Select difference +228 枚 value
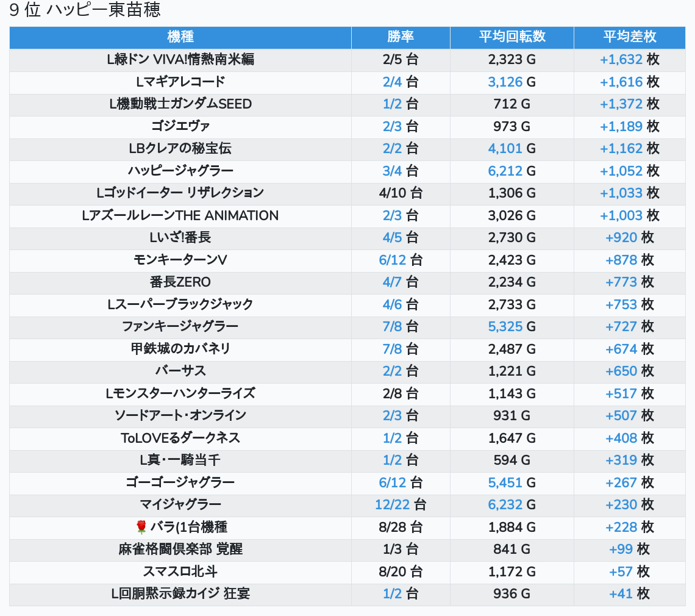 tap(629, 527)
